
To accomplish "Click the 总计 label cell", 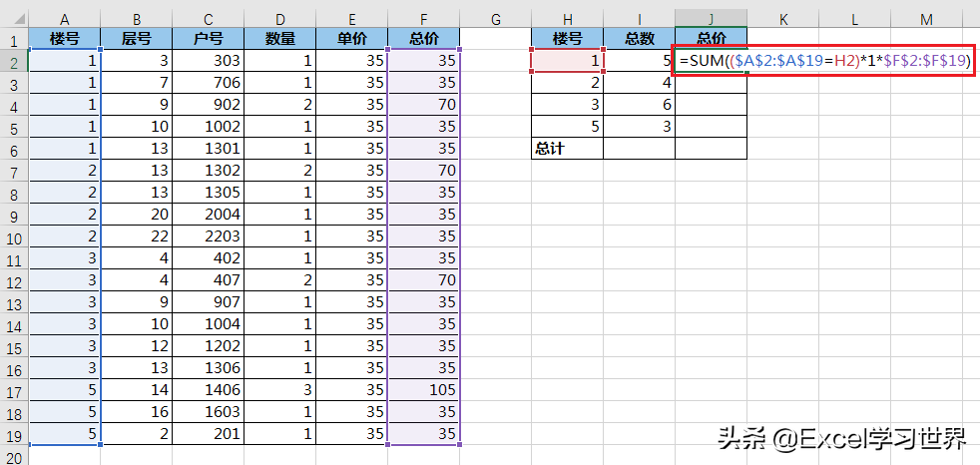I will [568, 148].
